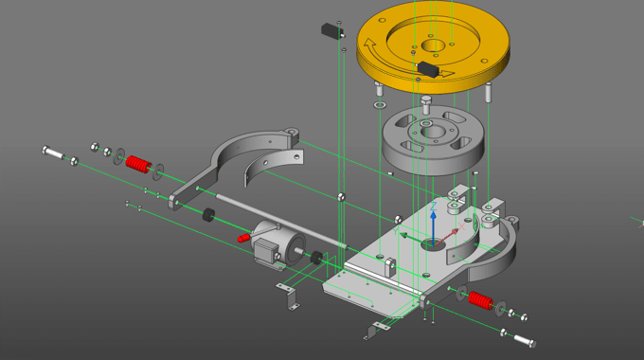Select the L-bracket below the motor
This screenshot has width=644, height=360.
click(x=288, y=296)
